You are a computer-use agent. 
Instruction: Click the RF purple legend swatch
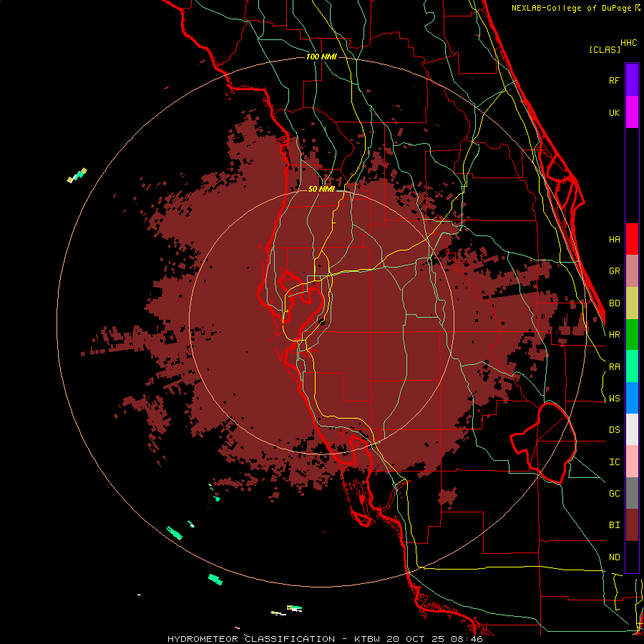[632, 80]
